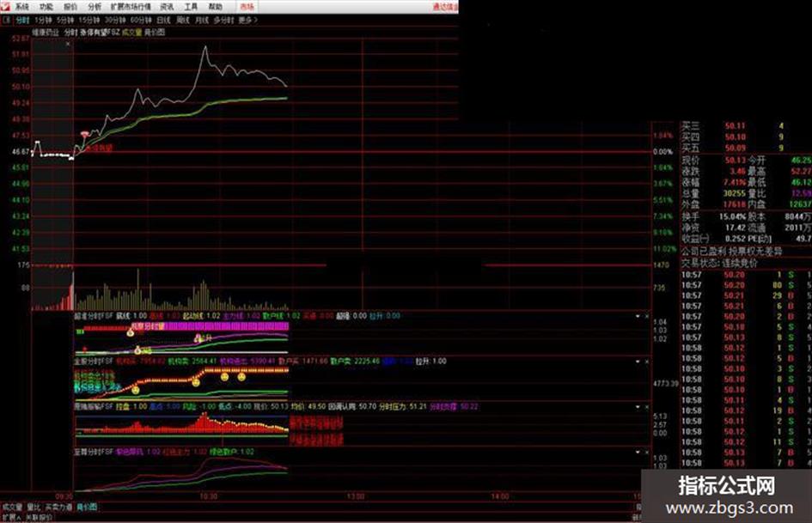Click the 关联报价 bottom tab

click(39, 517)
